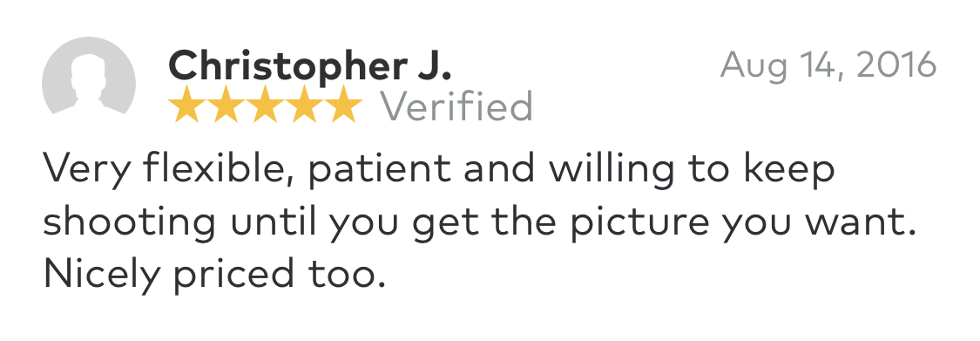The height and width of the screenshot is (341, 980).
Task: Select the second yellow rating star
Action: click(x=226, y=104)
